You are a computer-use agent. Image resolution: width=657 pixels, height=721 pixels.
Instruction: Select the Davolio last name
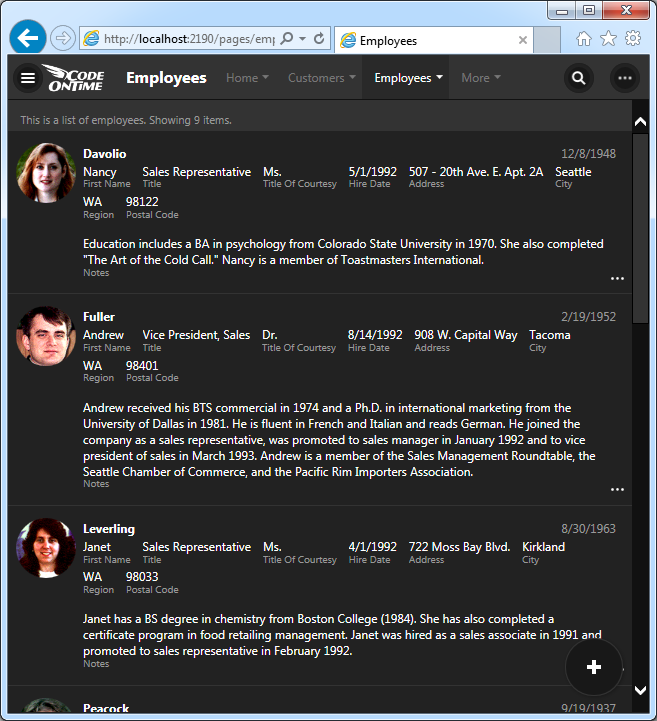[x=104, y=154]
